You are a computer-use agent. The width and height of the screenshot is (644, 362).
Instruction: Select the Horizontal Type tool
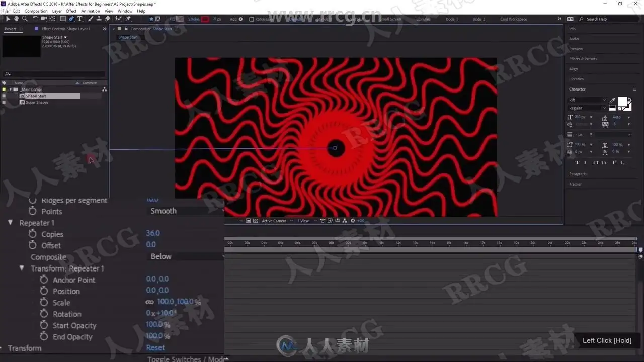80,19
